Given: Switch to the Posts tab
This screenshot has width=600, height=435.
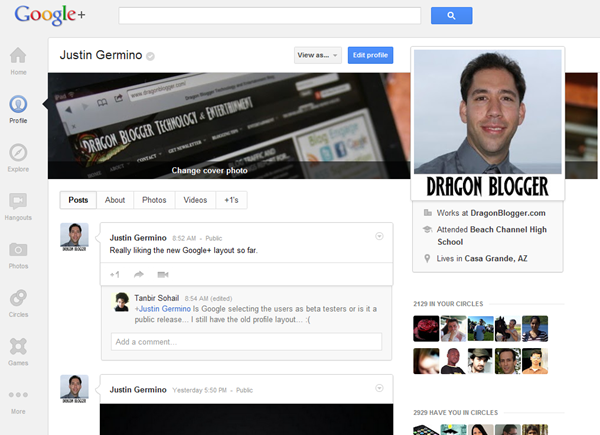Looking at the screenshot, I should (78, 200).
